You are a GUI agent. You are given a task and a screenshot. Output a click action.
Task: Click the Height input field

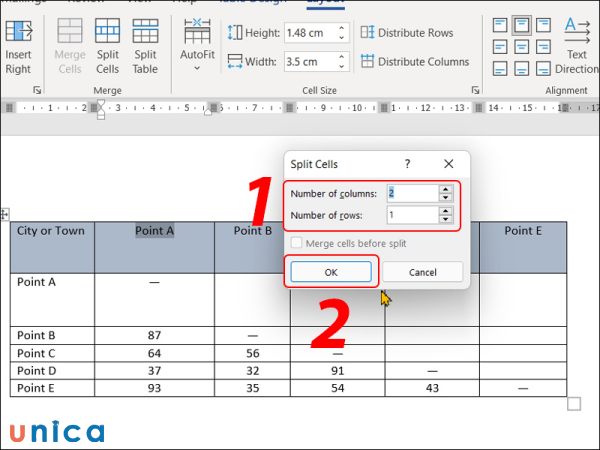(x=310, y=33)
